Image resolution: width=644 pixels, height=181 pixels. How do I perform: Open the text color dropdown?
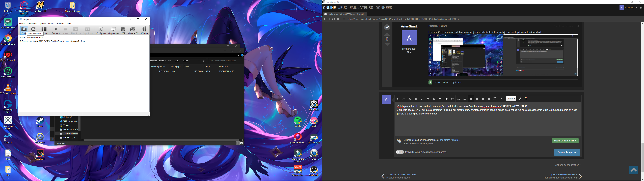pyautogui.click(x=501, y=99)
